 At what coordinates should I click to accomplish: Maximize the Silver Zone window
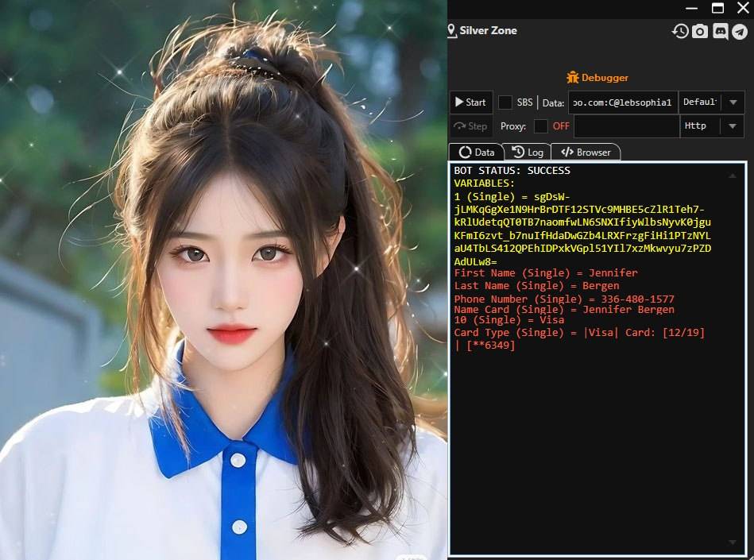tap(717, 8)
